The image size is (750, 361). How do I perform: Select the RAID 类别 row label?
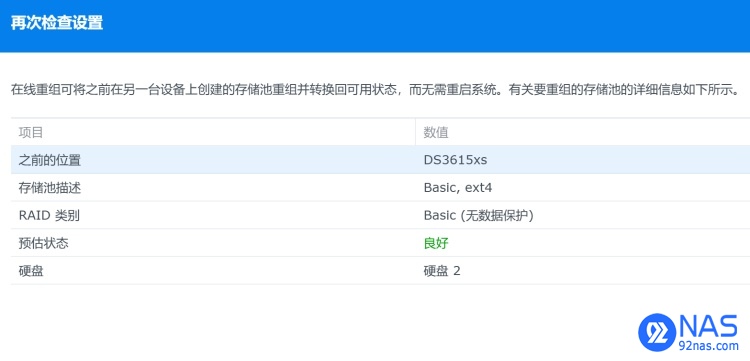coord(49,216)
